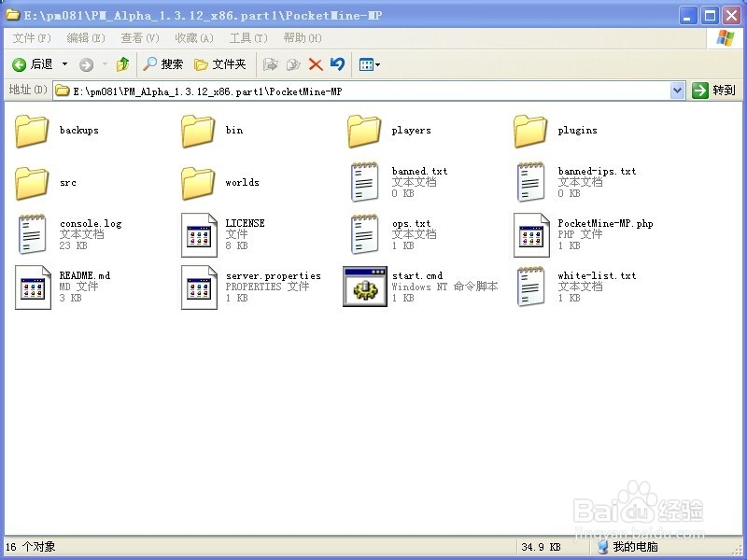This screenshot has height=560, width=747.
Task: Select the plugins folder icon
Action: [x=530, y=131]
